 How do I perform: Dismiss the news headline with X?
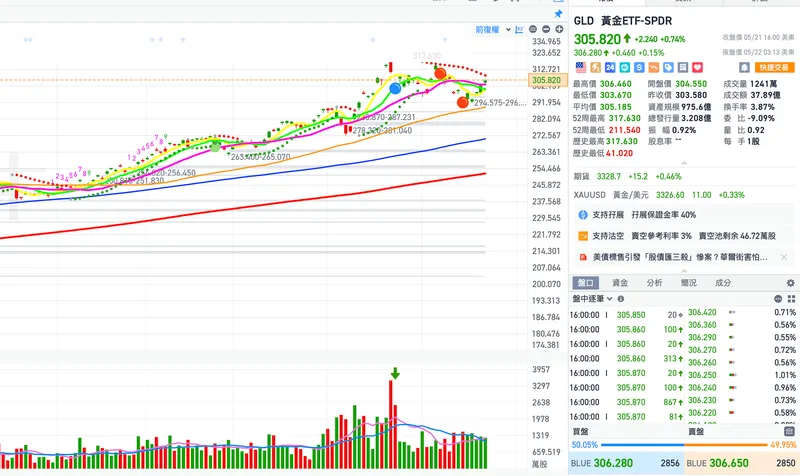point(784,257)
